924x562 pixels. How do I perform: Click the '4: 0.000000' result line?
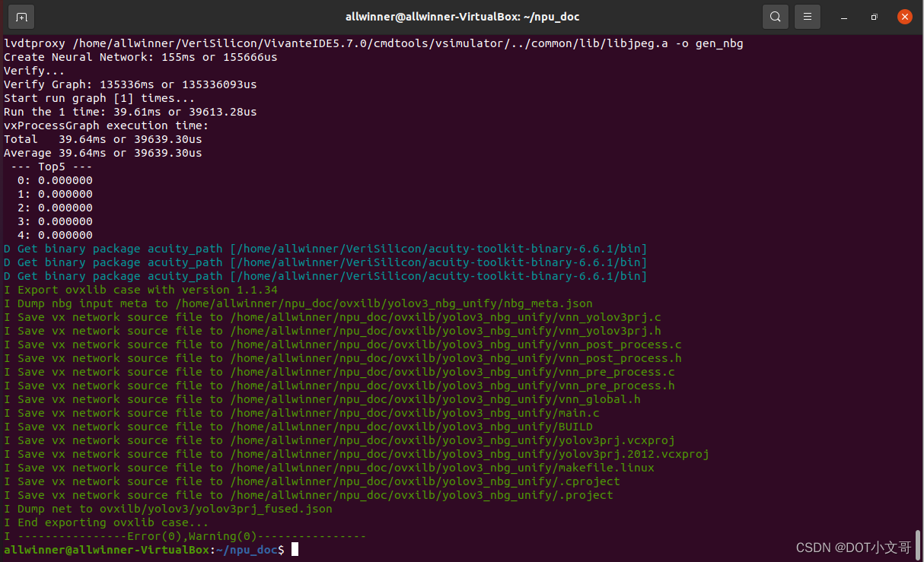pyautogui.click(x=55, y=235)
